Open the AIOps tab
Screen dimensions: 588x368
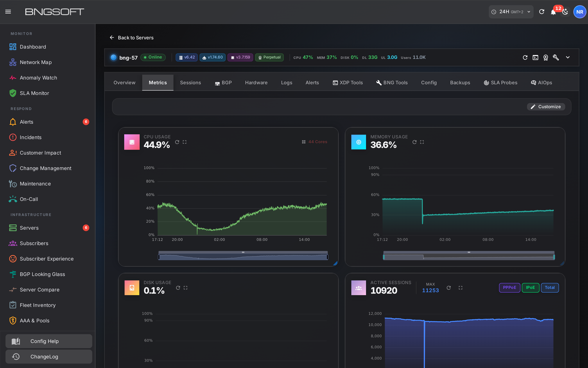(541, 83)
